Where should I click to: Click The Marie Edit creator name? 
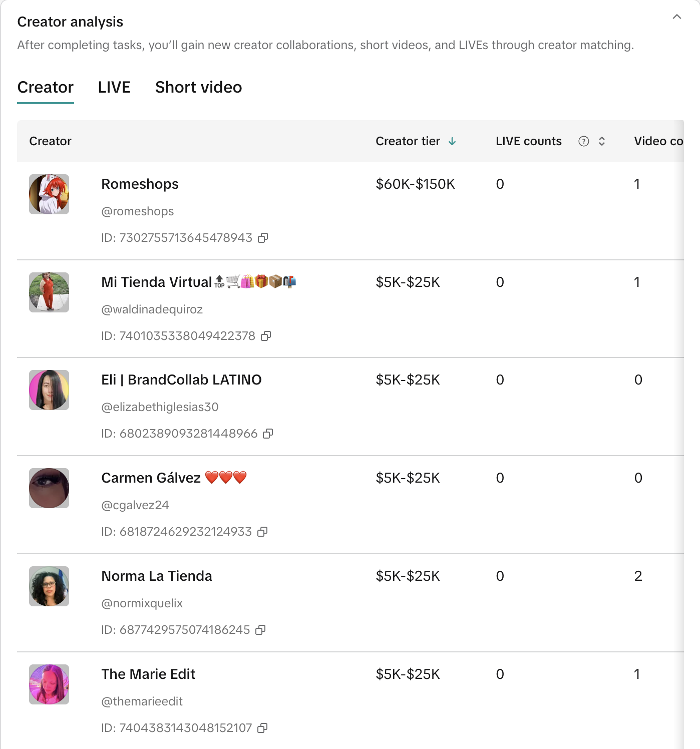[148, 674]
